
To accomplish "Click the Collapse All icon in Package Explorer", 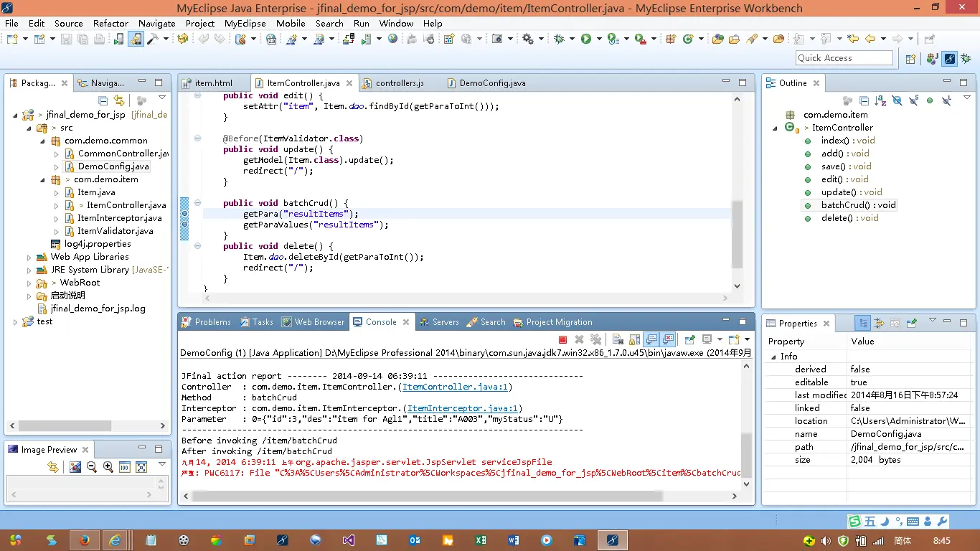I will tap(103, 101).
